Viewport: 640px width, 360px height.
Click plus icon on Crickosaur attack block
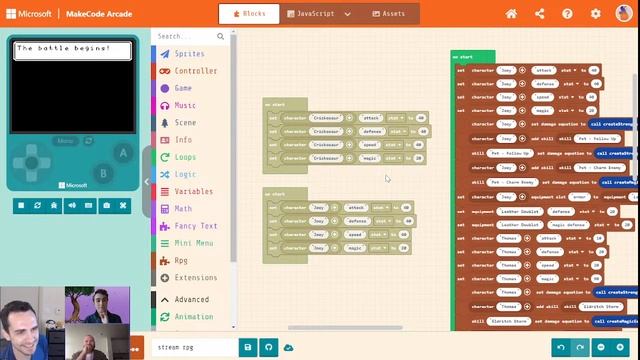click(349, 118)
